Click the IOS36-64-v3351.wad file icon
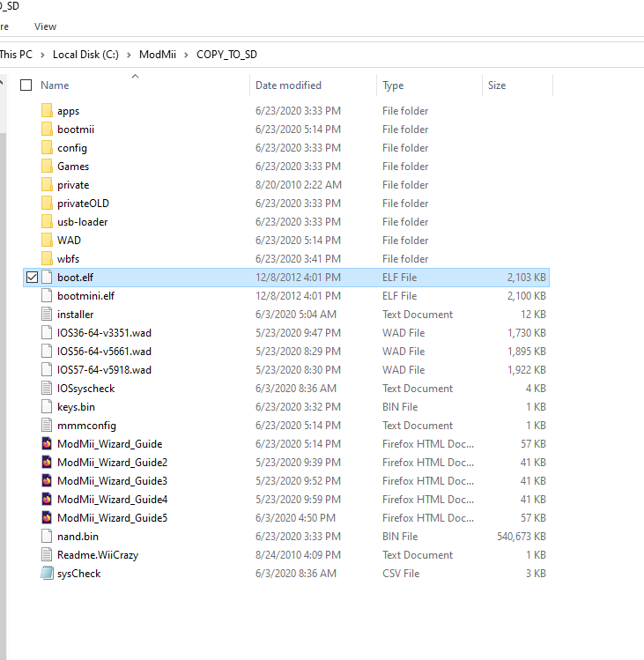This screenshot has height=660, width=644. click(x=48, y=333)
